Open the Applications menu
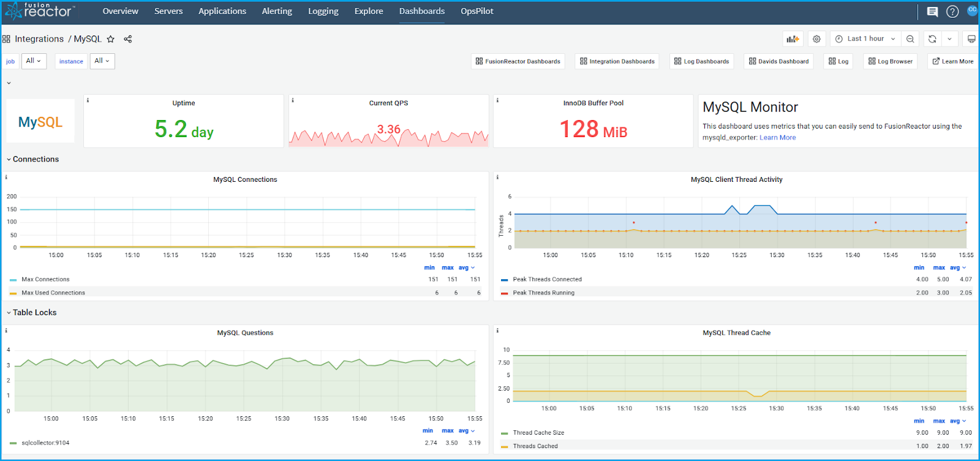This screenshot has height=461, width=980. coord(222,11)
